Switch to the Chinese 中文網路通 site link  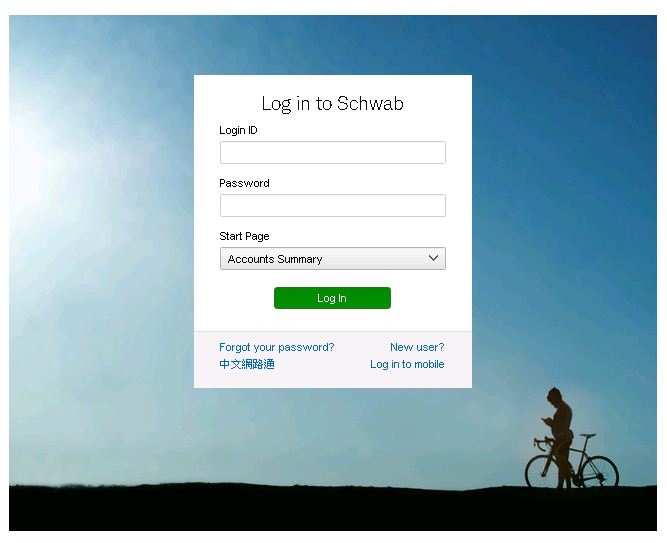[247, 364]
